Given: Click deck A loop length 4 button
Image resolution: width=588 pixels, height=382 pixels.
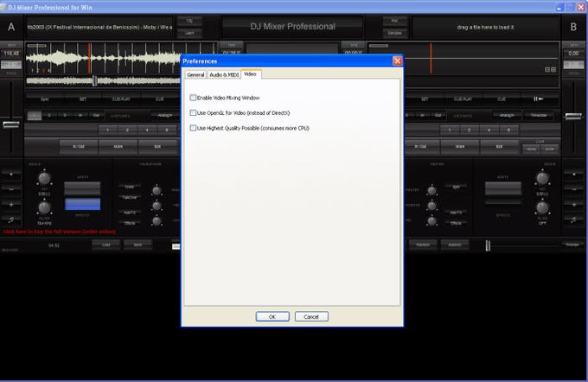Looking at the screenshot, I should pyautogui.click(x=147, y=131).
